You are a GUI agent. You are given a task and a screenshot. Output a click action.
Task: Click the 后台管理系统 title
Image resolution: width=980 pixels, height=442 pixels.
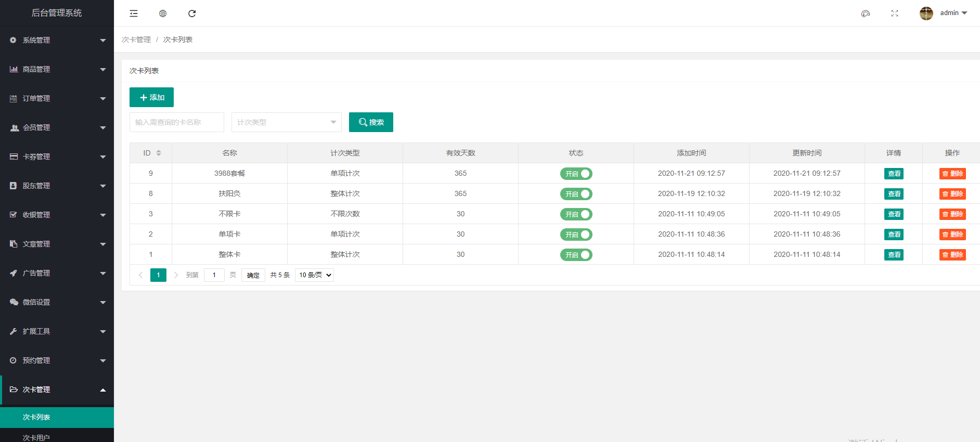point(57,13)
